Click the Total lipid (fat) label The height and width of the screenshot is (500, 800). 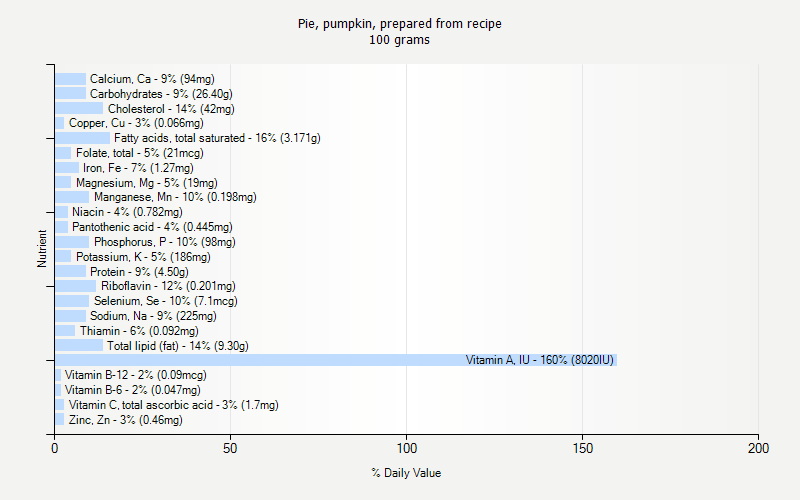coord(178,346)
